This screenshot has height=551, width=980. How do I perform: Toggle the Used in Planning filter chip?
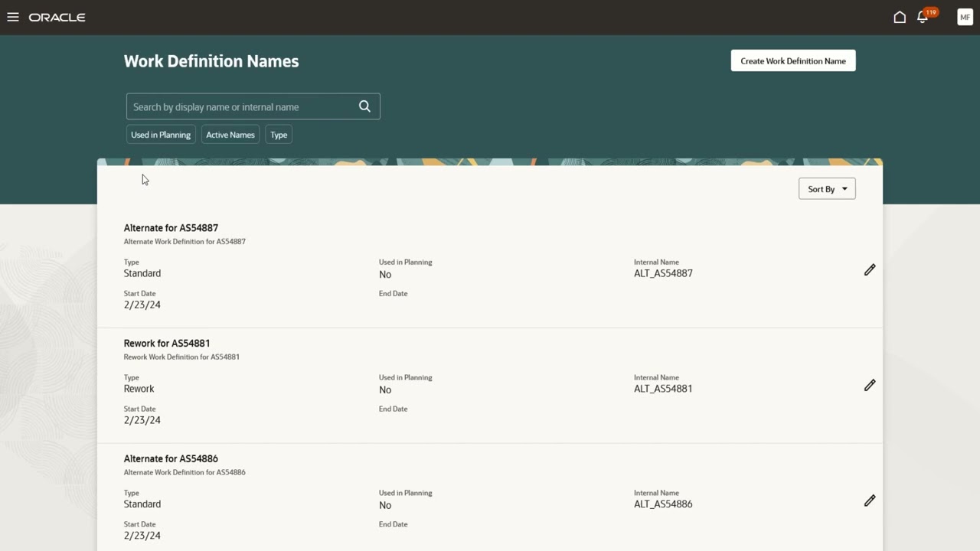(x=161, y=135)
